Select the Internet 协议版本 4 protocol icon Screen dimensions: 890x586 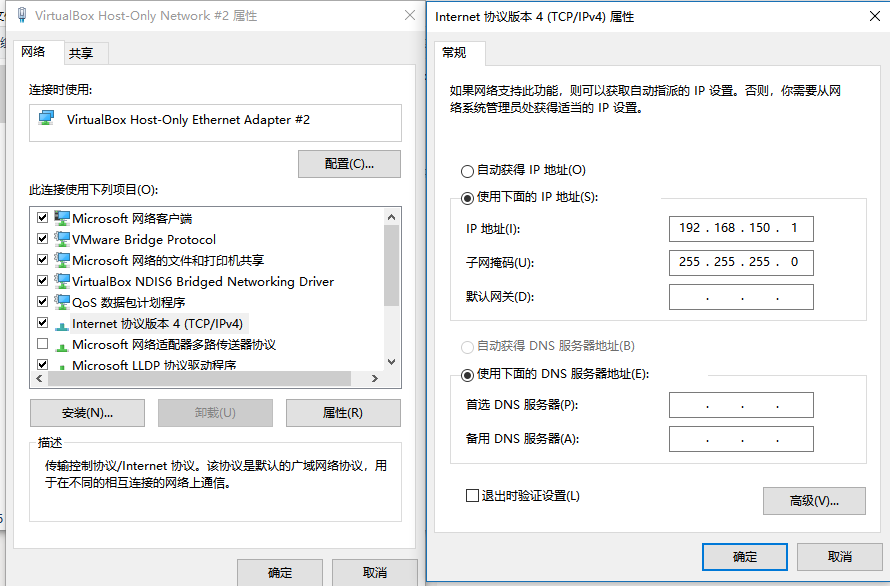point(62,325)
